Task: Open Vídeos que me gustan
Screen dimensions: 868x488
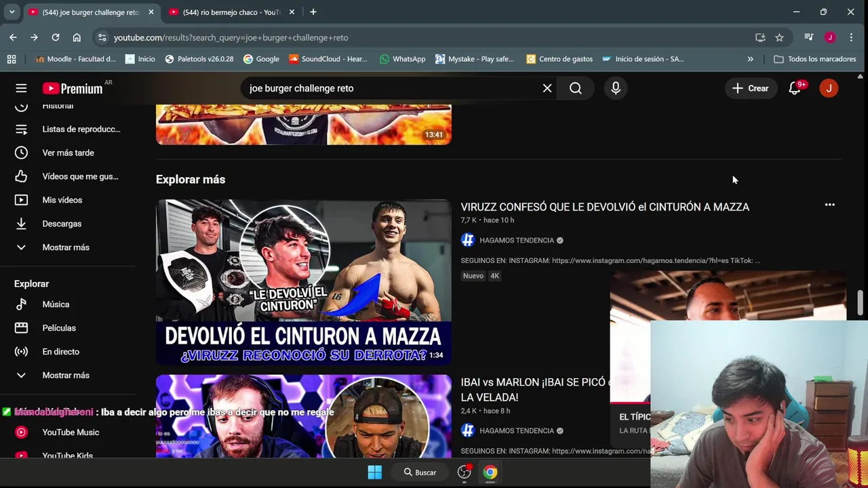Action: (68, 176)
